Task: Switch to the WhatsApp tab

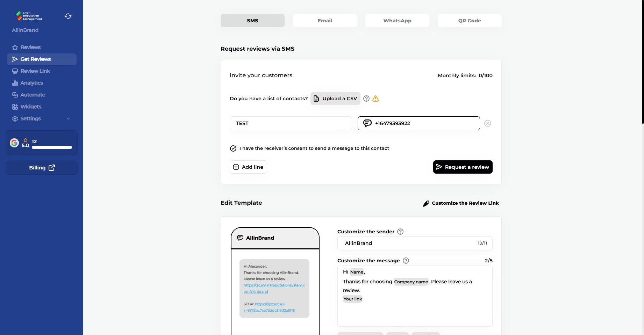Action: tap(397, 21)
